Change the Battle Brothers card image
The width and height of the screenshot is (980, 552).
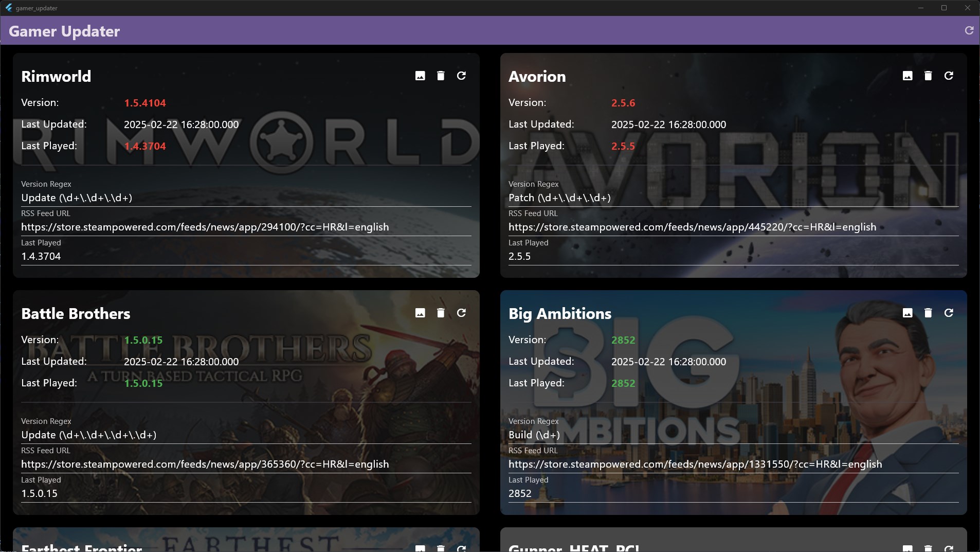click(420, 313)
